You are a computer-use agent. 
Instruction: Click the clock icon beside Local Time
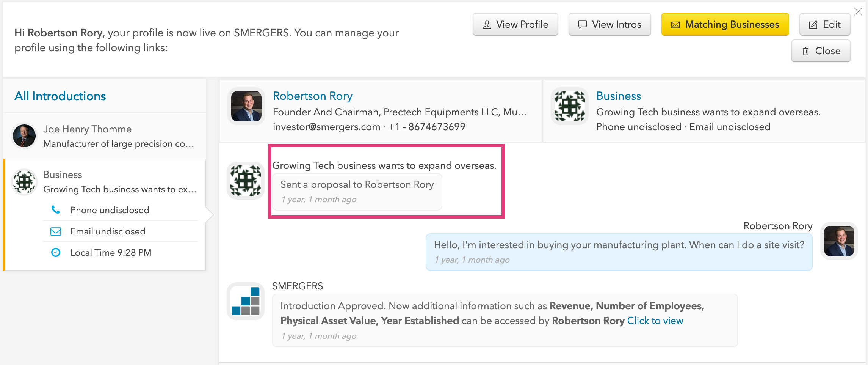tap(56, 252)
